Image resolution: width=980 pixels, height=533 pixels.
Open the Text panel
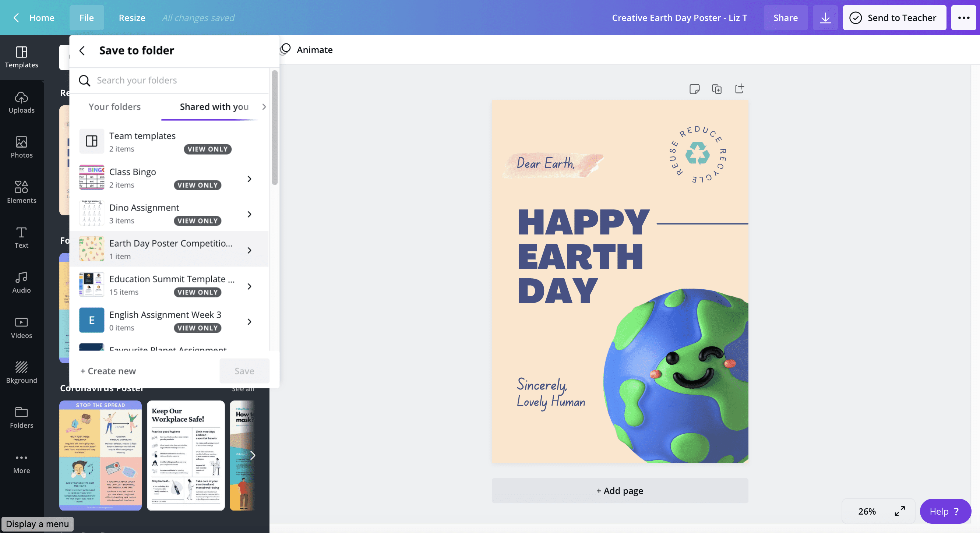pos(21,237)
